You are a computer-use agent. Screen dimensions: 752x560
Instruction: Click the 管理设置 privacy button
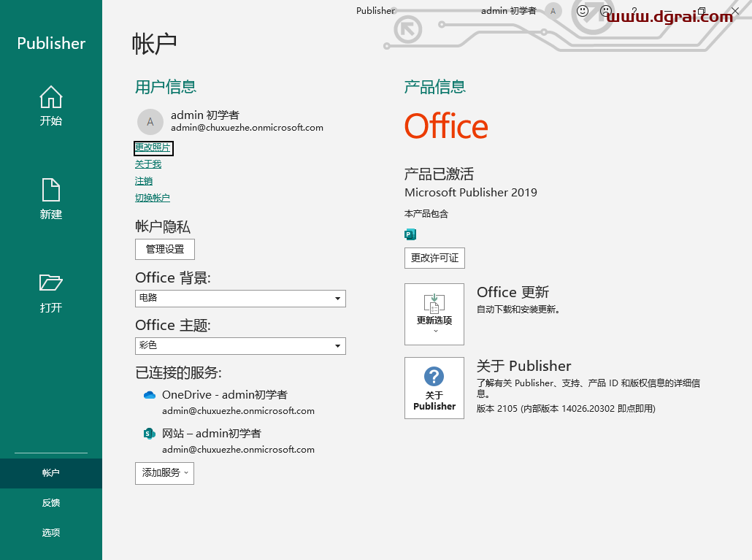(165, 249)
